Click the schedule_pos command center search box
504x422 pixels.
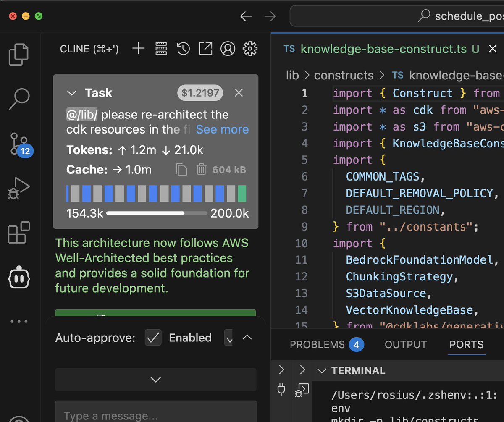[397, 16]
